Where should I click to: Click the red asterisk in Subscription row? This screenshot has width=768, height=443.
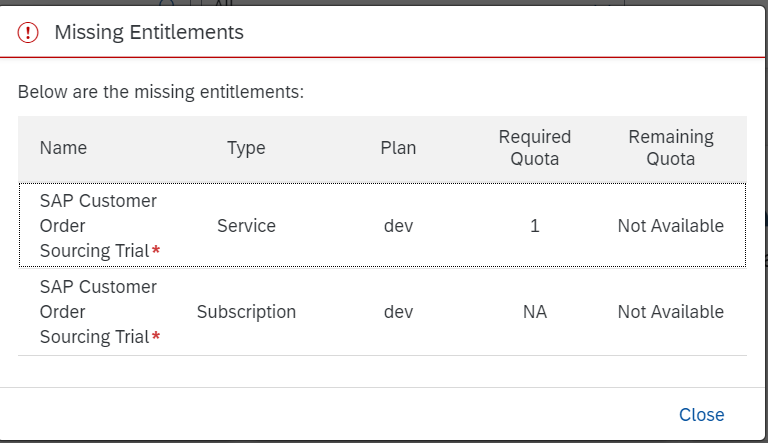pos(156,336)
